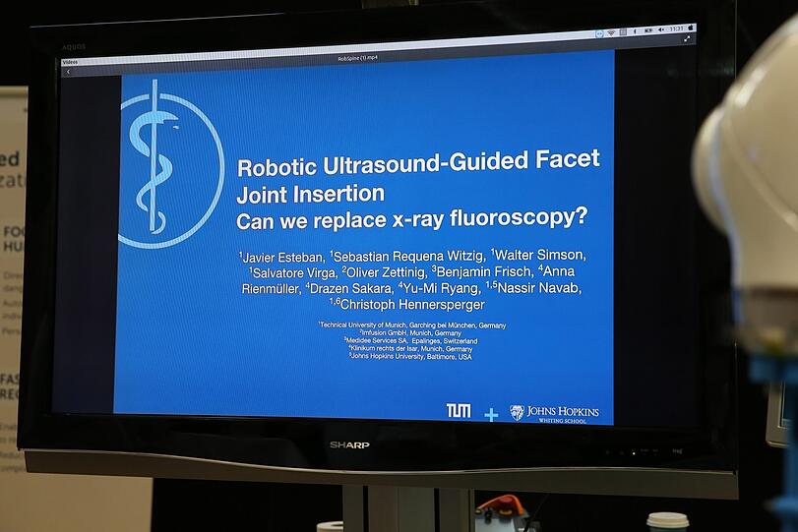798x532 pixels.
Task: Click the author name 'Javier Esteban'
Action: coord(282,258)
